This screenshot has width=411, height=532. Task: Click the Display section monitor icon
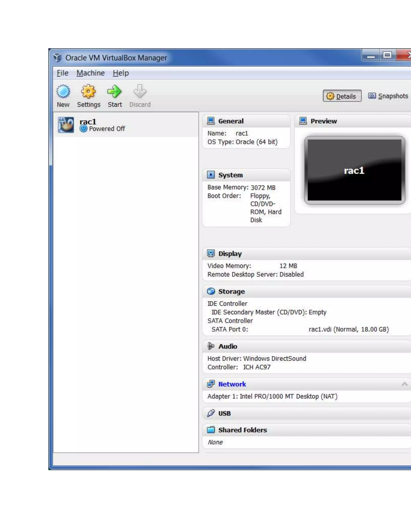211,253
